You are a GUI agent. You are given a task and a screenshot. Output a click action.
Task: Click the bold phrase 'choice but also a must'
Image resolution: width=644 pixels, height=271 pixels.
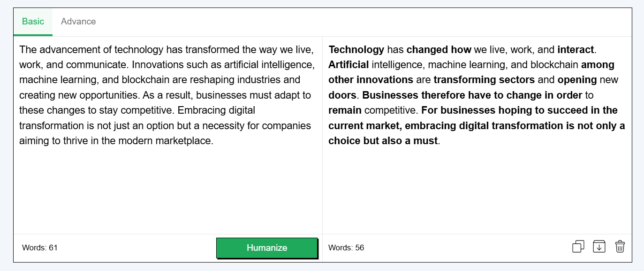point(383,141)
